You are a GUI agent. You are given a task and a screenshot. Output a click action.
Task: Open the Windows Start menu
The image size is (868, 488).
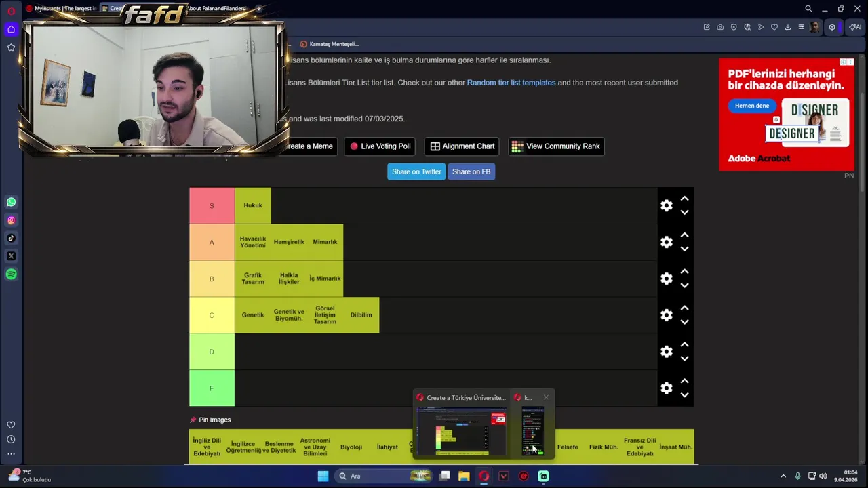click(323, 476)
